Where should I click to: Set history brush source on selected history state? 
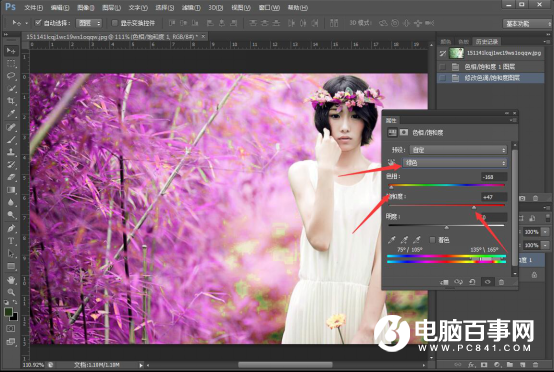(x=442, y=78)
